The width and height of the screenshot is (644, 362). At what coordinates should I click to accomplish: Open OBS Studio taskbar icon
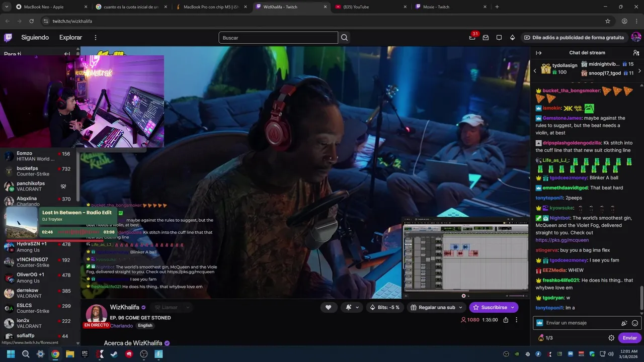[144, 354]
